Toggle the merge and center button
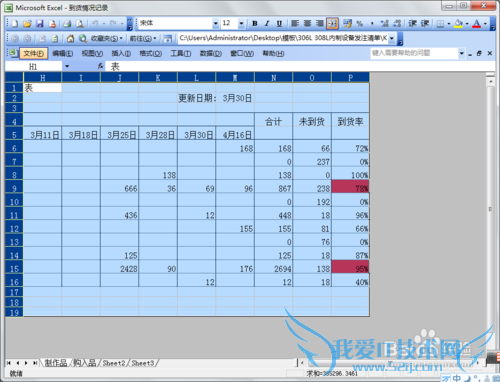The image size is (500, 382). click(332, 23)
